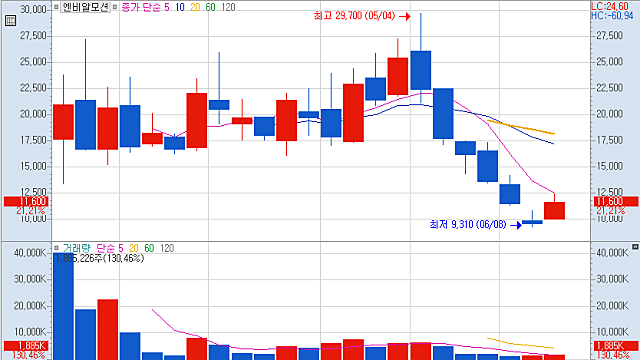Toggle the small box before 거래량 label
Image resolution: width=640 pixels, height=360 pixels.
click(x=56, y=248)
